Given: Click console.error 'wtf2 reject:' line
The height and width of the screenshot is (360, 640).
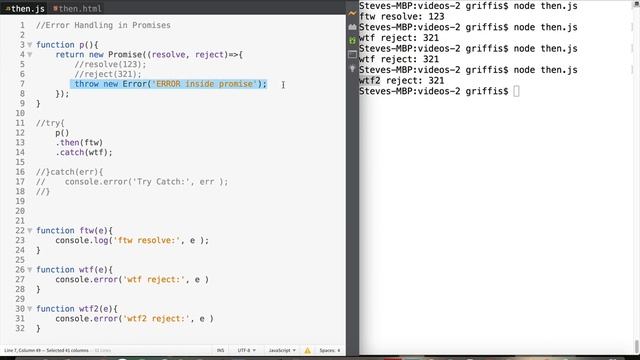Looking at the screenshot, I should coord(134,319).
